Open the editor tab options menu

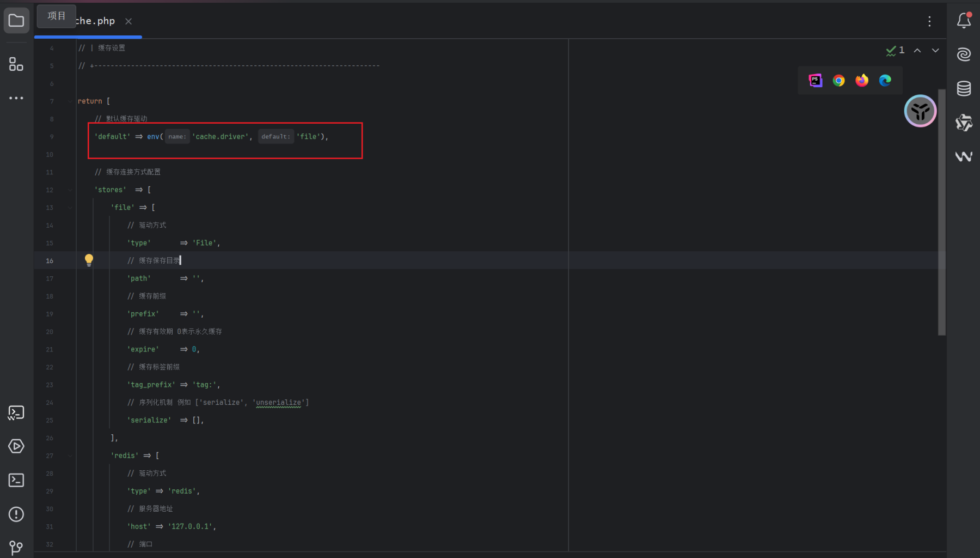tap(929, 21)
